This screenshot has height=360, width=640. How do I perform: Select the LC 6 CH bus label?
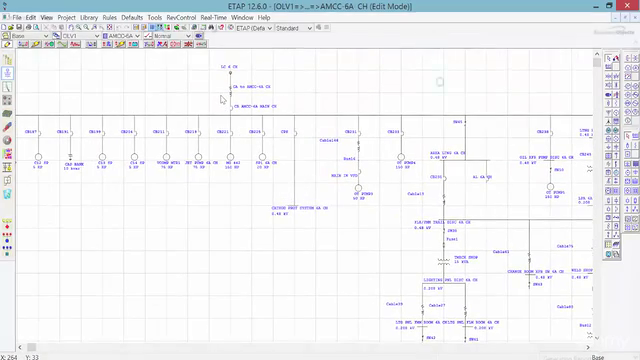point(229,67)
